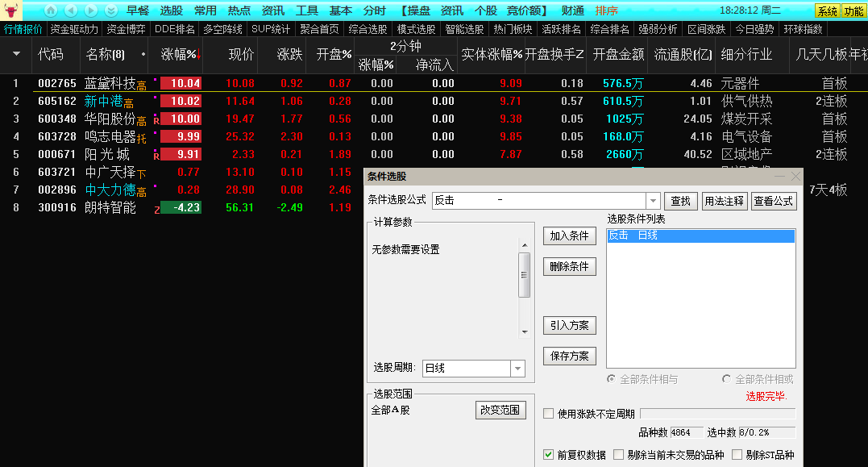The image size is (868, 467).
Task: Click the stock selection progress bar
Action: coord(717,414)
